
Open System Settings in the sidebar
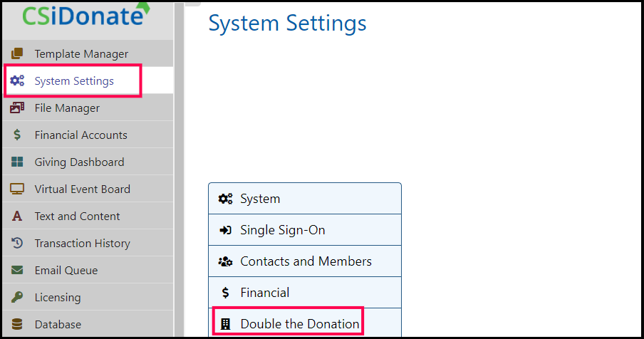[x=73, y=81]
